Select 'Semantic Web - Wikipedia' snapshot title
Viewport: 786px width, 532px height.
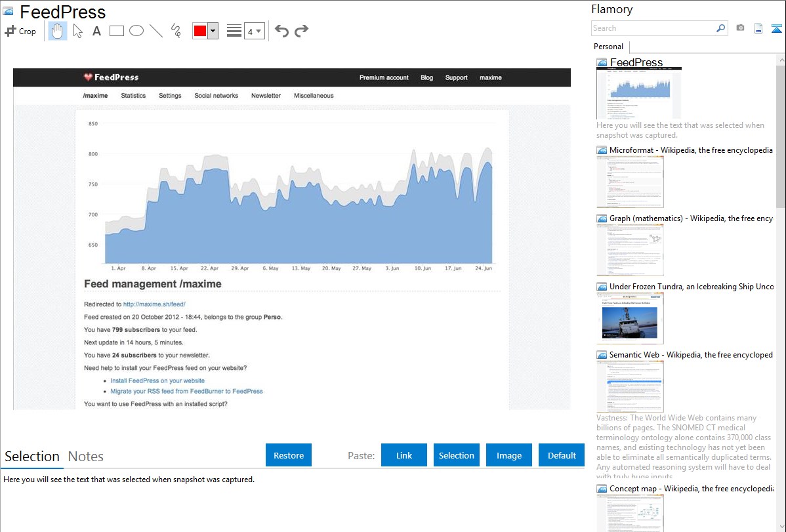tap(691, 354)
